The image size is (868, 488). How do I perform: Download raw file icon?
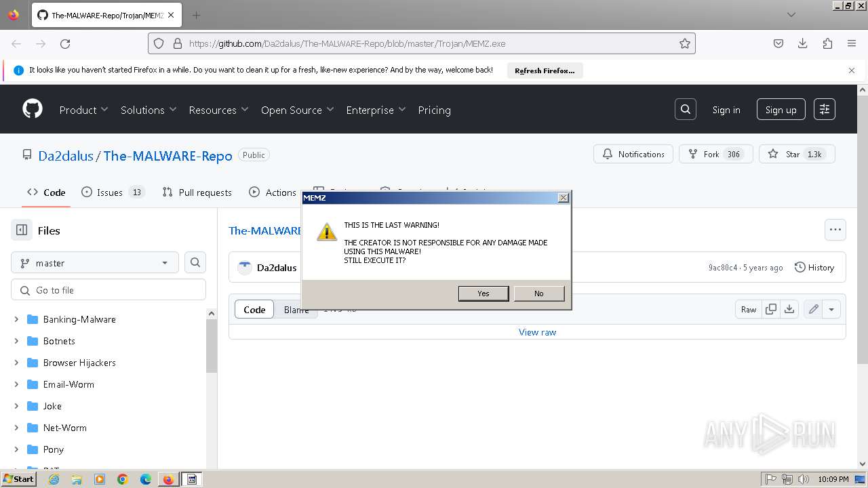789,309
